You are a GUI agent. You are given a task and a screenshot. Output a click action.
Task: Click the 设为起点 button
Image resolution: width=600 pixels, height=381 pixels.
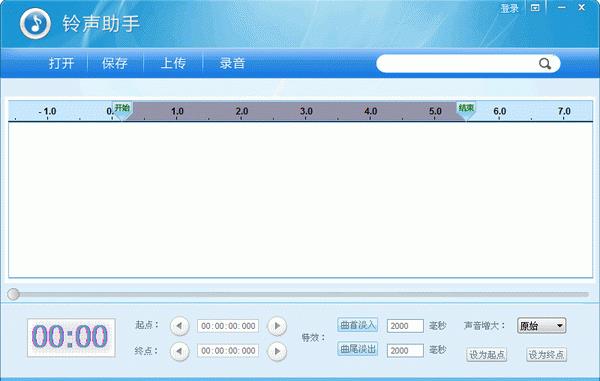tap(487, 355)
